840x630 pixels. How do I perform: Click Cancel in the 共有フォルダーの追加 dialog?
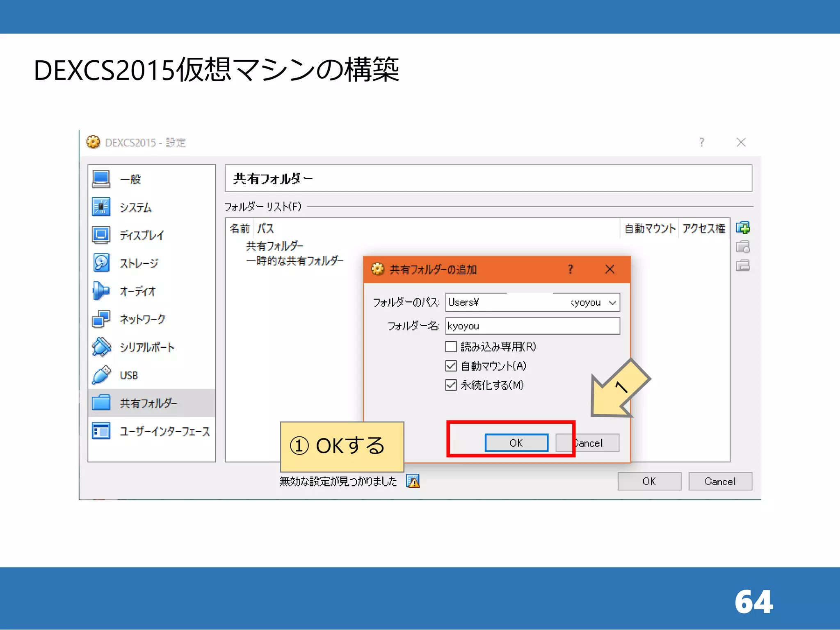(x=587, y=443)
